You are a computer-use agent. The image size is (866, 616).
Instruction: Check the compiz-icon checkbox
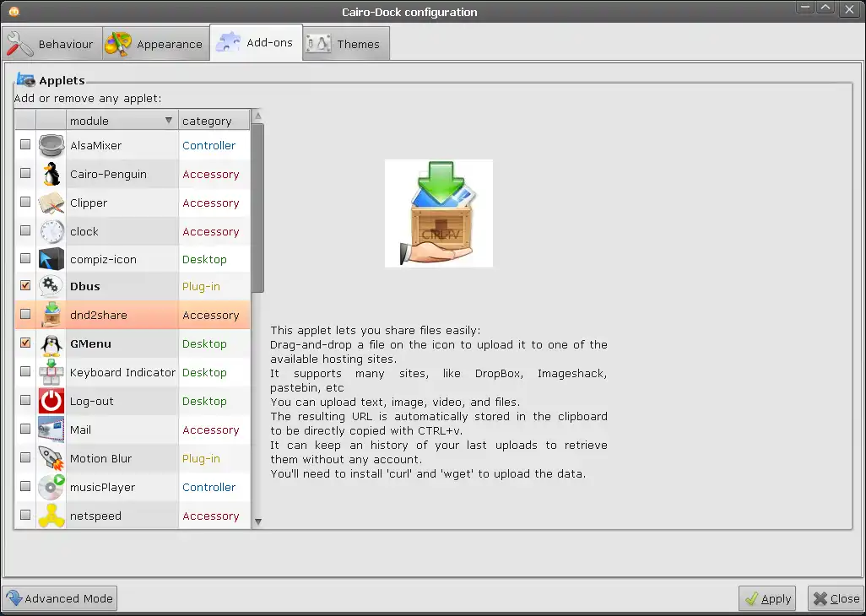(25, 258)
